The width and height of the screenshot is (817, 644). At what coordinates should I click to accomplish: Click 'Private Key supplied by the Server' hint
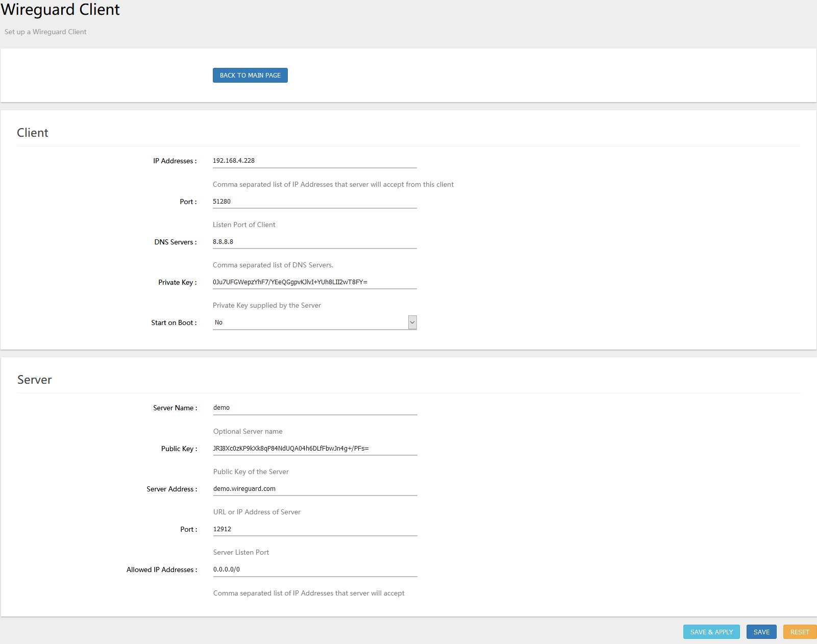[267, 305]
